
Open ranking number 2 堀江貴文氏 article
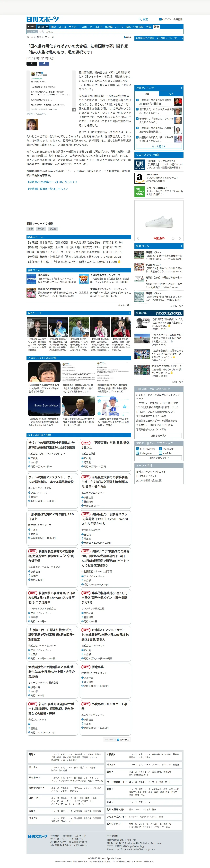point(157,111)
